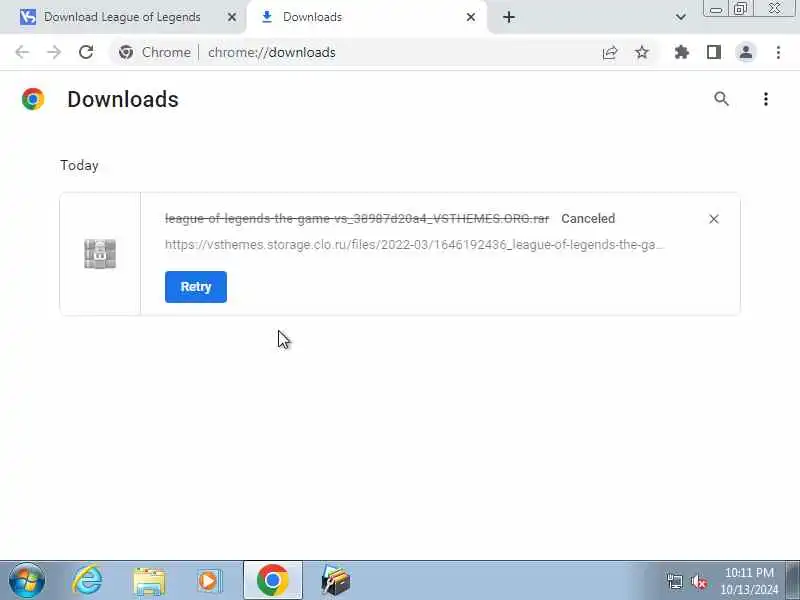The height and width of the screenshot is (600, 800).
Task: Toggle the muted volume tray icon
Action: click(x=699, y=581)
